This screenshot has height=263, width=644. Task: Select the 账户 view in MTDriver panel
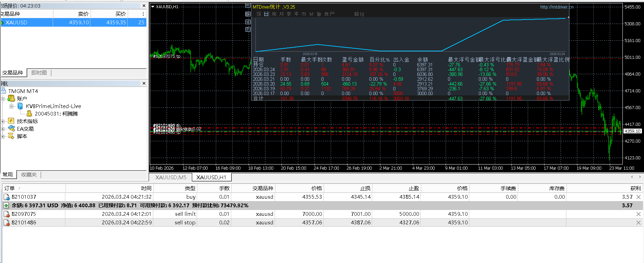click(329, 14)
